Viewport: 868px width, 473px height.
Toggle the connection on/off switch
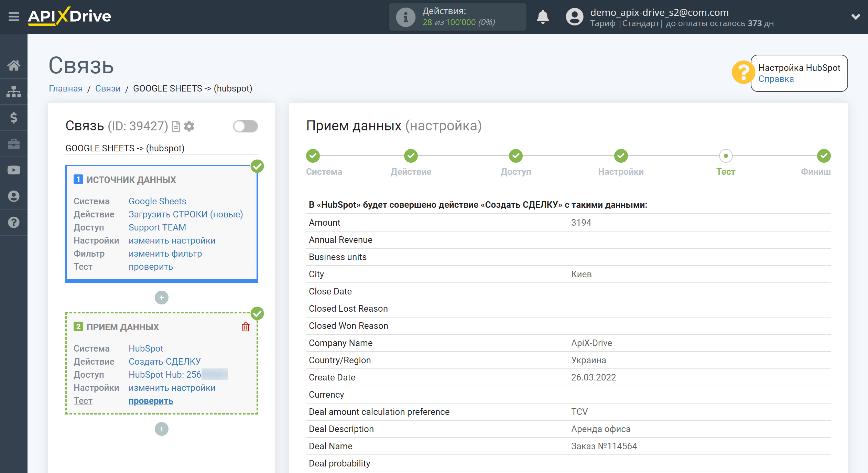click(245, 126)
